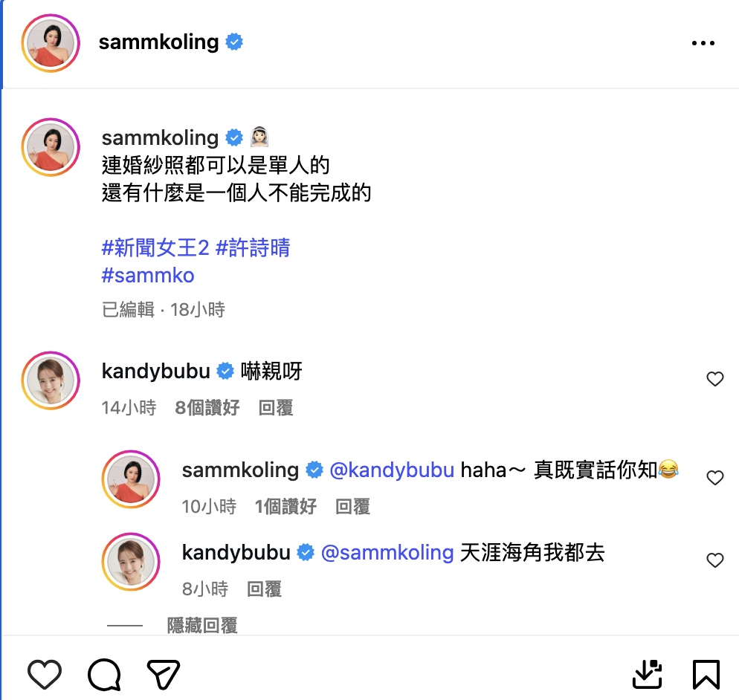Reply to kandybubu's 8小時 comment
The image size is (739, 700).
(265, 589)
